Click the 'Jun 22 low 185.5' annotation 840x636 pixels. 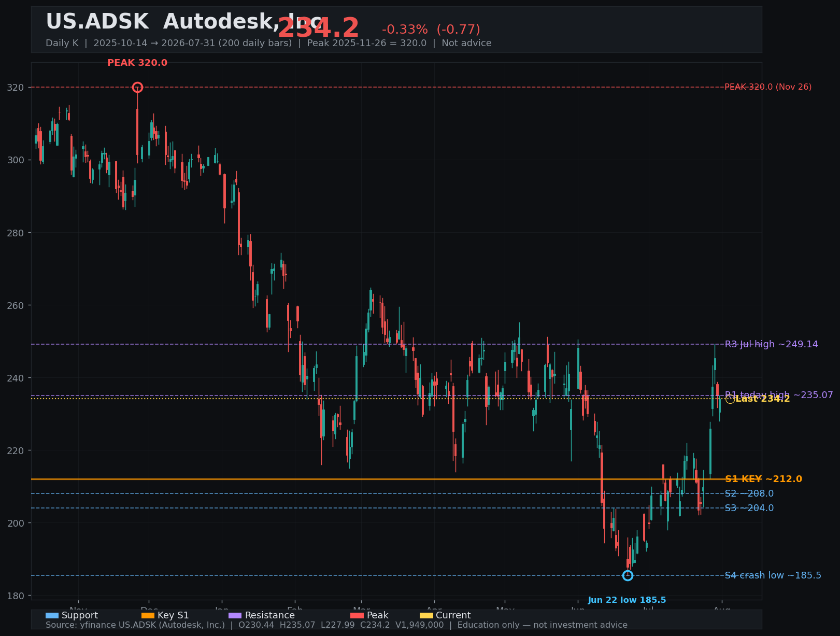627,600
